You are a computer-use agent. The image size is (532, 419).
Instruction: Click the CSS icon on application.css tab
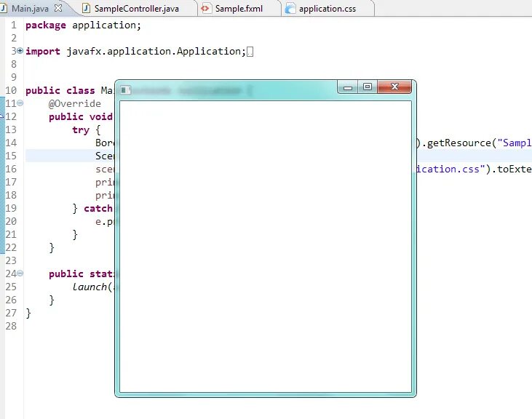[290, 9]
